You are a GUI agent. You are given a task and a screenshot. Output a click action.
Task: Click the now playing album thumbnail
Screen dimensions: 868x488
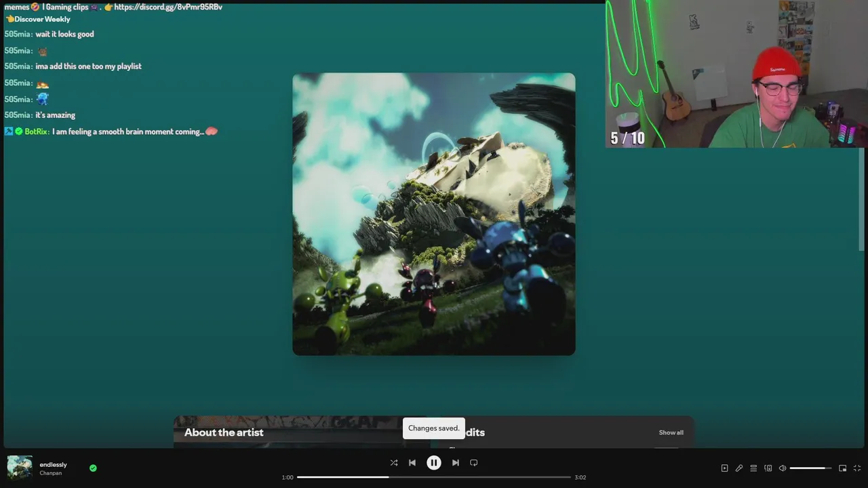point(20,468)
